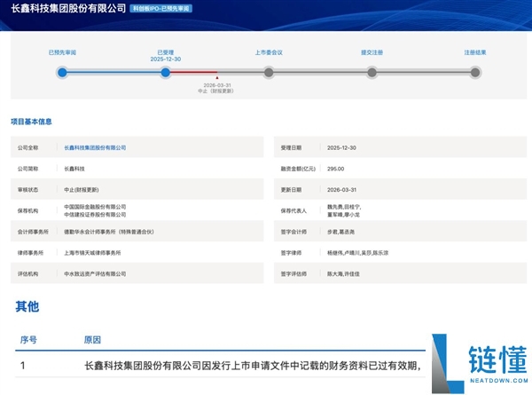Click the 已受理 timeline node circle
Viewport: 532px width, 395px height.
click(166, 73)
